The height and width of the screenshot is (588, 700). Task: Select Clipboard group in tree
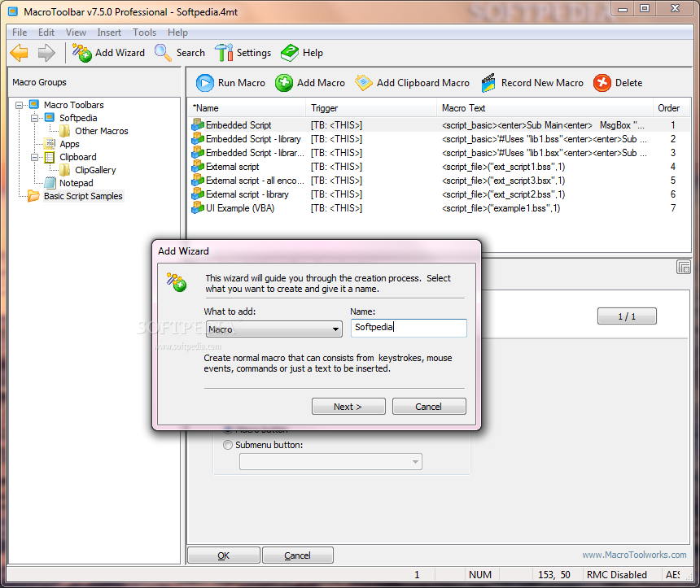tap(77, 157)
